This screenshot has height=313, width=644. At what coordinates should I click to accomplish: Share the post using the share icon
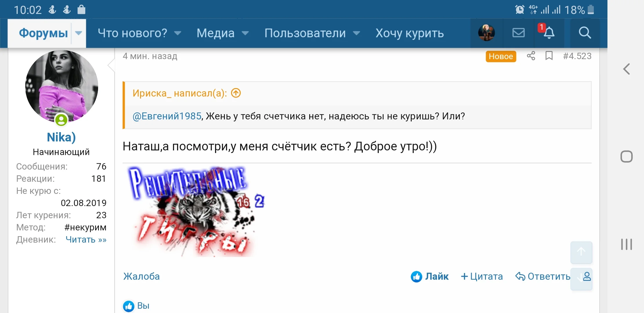click(531, 56)
